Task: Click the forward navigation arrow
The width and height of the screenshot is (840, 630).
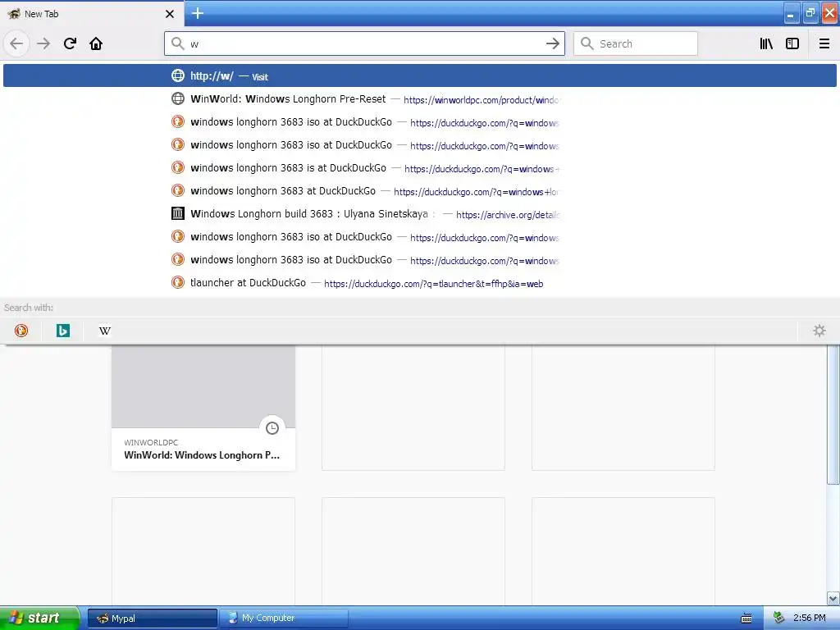Action: tap(43, 43)
